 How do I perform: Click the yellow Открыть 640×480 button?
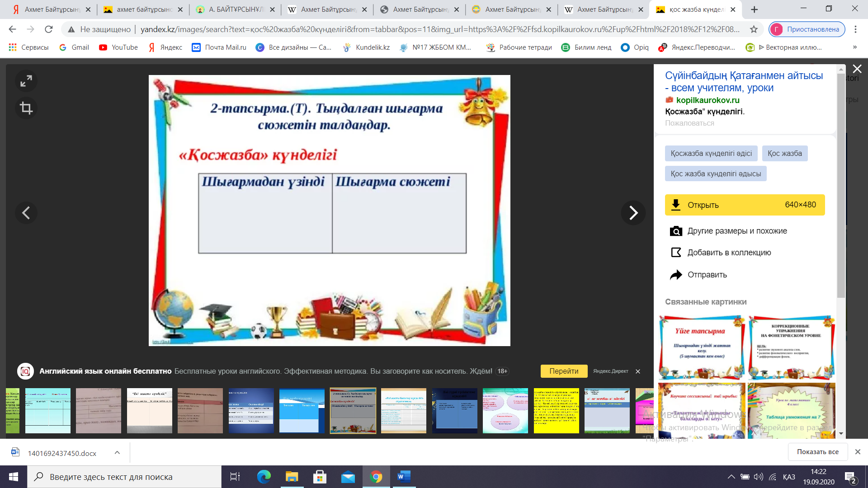pyautogui.click(x=745, y=205)
